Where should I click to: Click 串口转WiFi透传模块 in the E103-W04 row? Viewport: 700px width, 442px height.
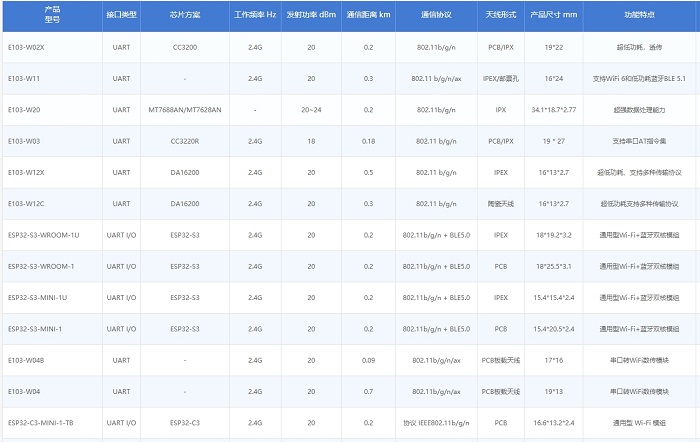tap(639, 391)
